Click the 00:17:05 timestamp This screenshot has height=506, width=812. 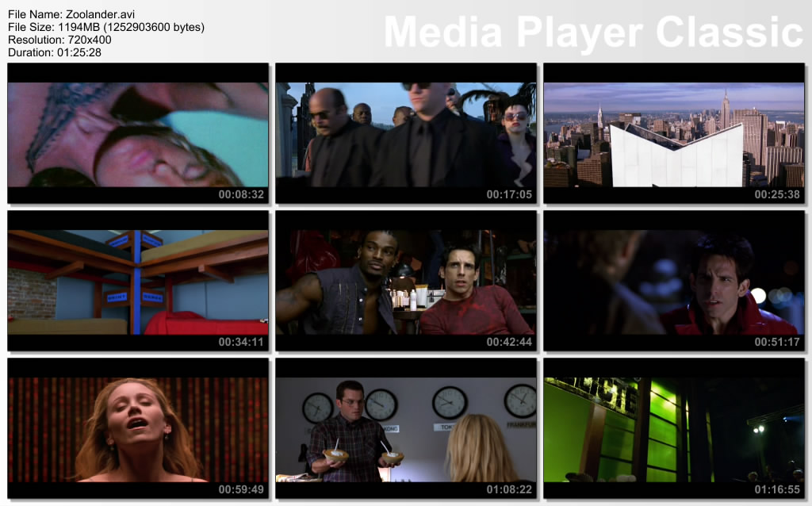tap(509, 194)
